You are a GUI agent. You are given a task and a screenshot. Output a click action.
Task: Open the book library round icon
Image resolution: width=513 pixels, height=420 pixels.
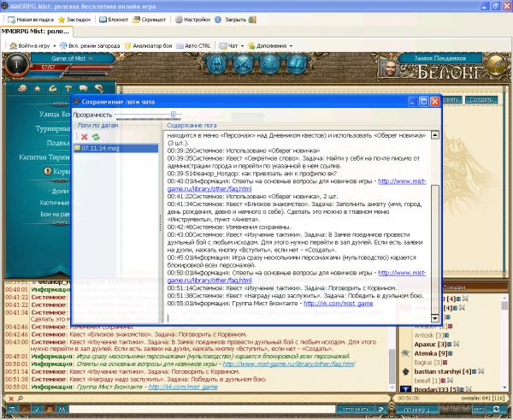click(x=297, y=63)
